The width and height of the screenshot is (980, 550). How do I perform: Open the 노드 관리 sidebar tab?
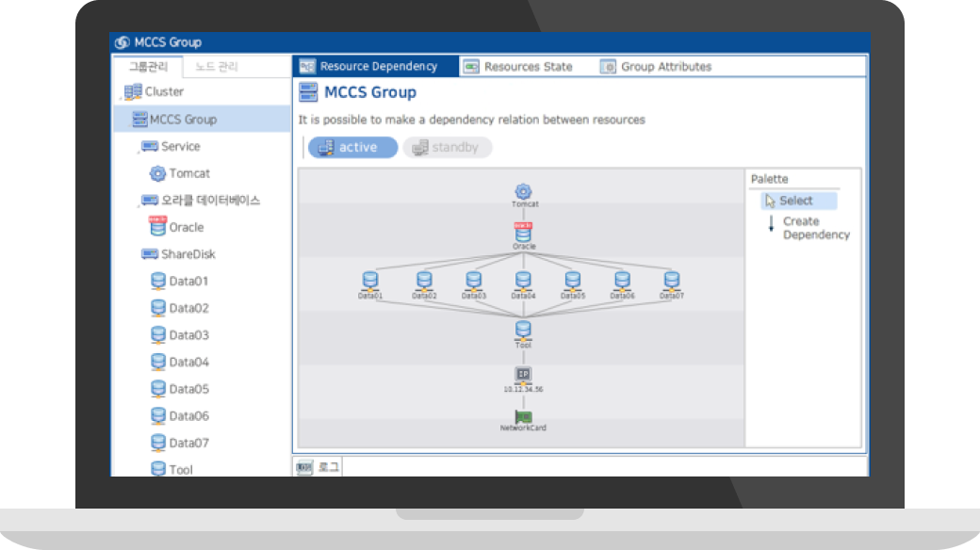tap(216, 67)
